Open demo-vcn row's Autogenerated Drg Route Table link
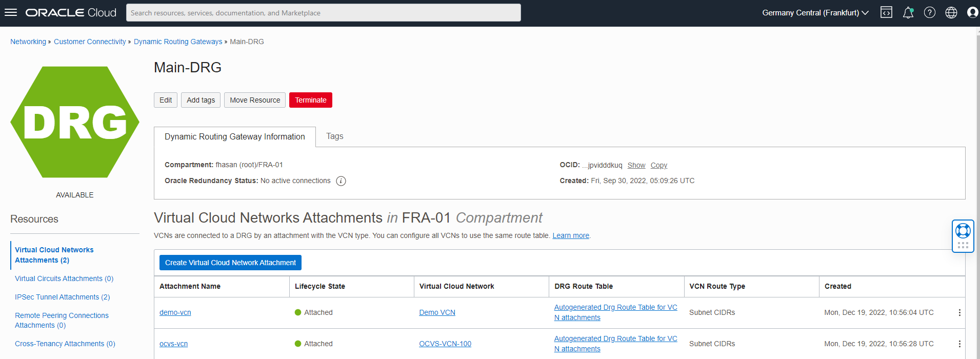 (x=616, y=312)
